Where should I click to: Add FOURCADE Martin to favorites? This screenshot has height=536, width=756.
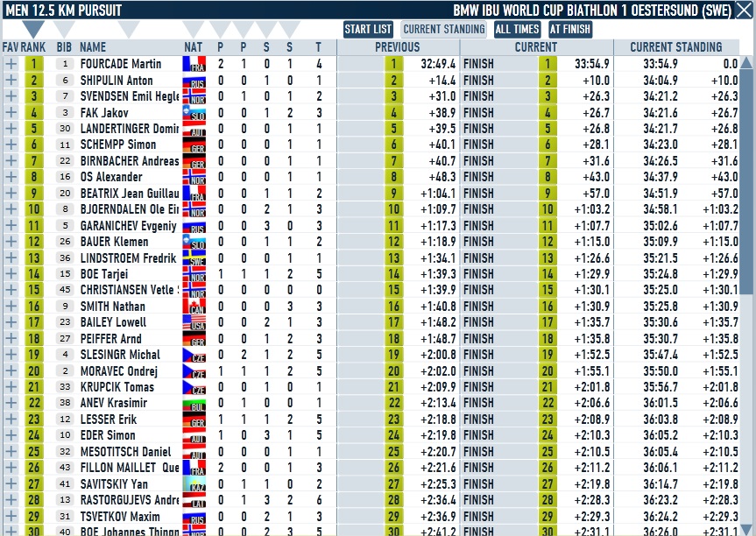tap(11, 64)
